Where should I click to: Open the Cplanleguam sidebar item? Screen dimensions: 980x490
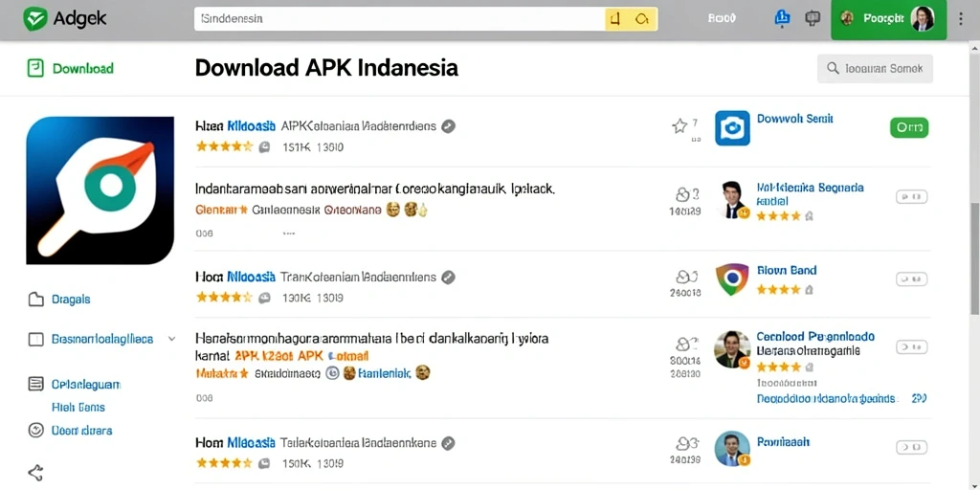pos(85,385)
